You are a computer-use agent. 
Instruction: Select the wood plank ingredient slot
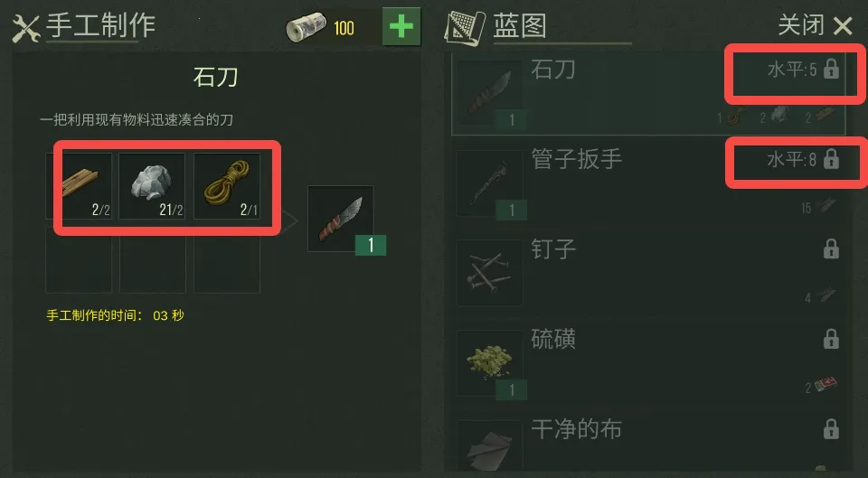(79, 186)
